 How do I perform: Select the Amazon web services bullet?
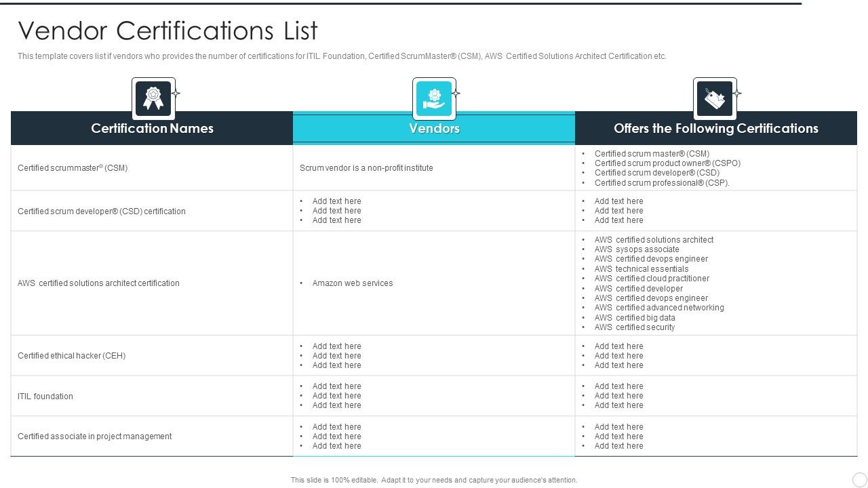coord(352,283)
